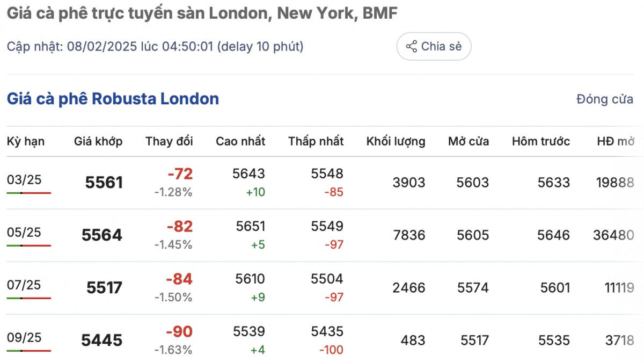Click the page title about London, New York, BMF
Viewport: 644px width, 362px height.
tap(202, 14)
